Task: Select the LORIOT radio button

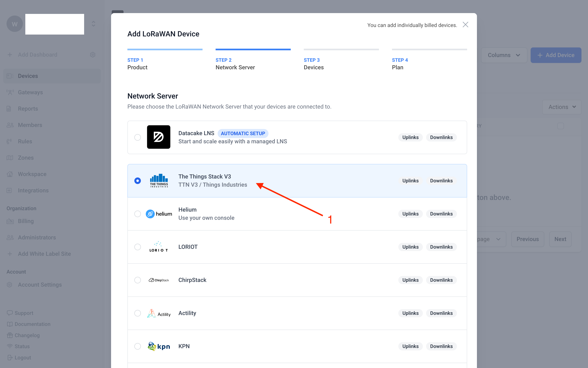Action: (x=138, y=247)
